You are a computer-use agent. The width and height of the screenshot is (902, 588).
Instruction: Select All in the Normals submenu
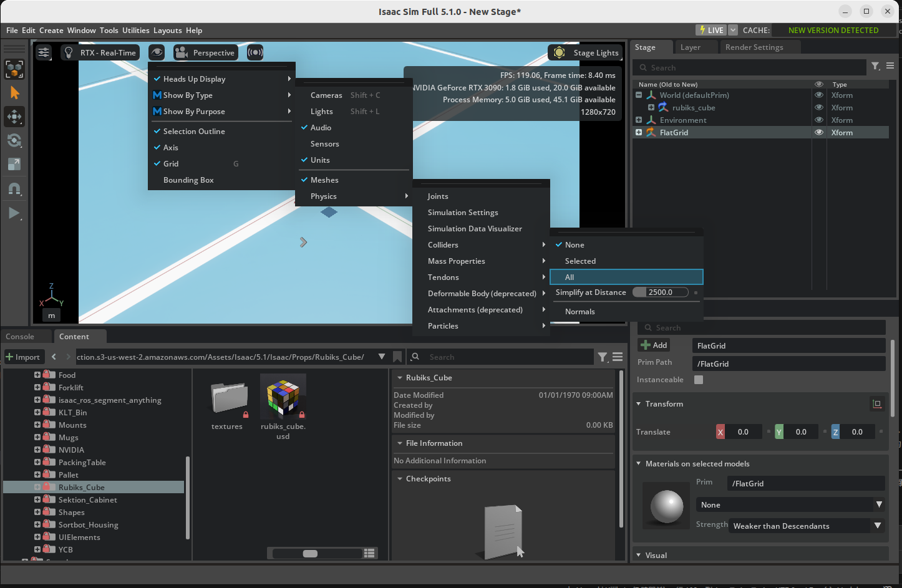click(x=569, y=277)
